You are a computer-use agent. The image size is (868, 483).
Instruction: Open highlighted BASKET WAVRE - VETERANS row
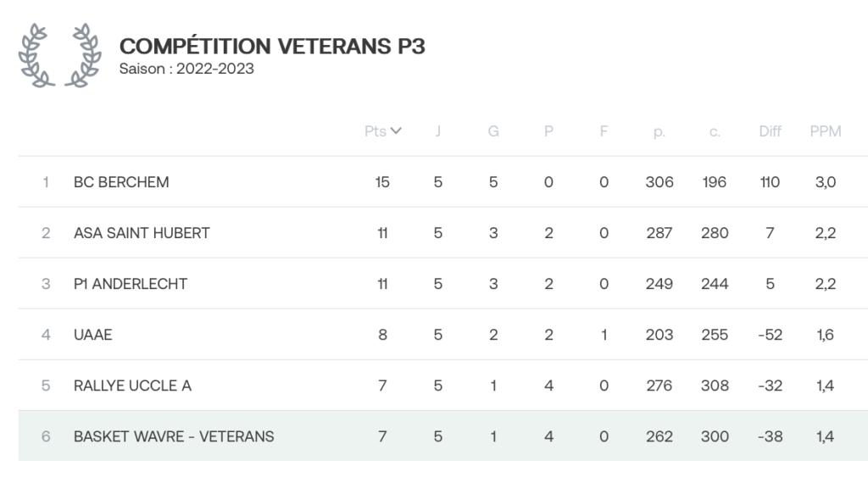[x=442, y=436]
